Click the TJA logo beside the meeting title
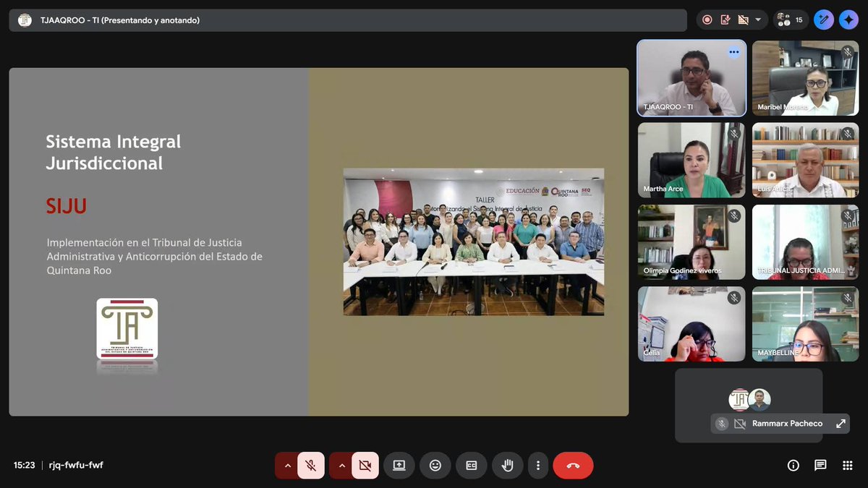The height and width of the screenshot is (488, 868). pyautogui.click(x=25, y=20)
